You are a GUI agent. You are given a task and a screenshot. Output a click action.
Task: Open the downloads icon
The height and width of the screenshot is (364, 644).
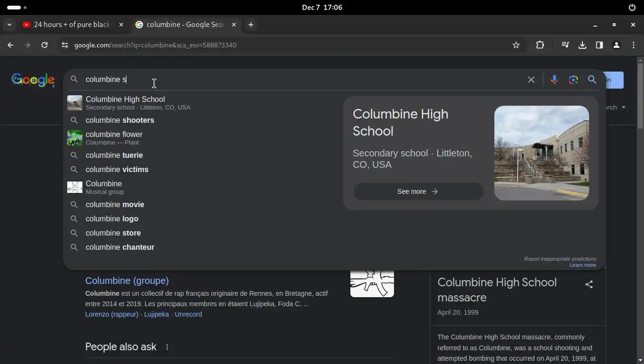pyautogui.click(x=582, y=45)
